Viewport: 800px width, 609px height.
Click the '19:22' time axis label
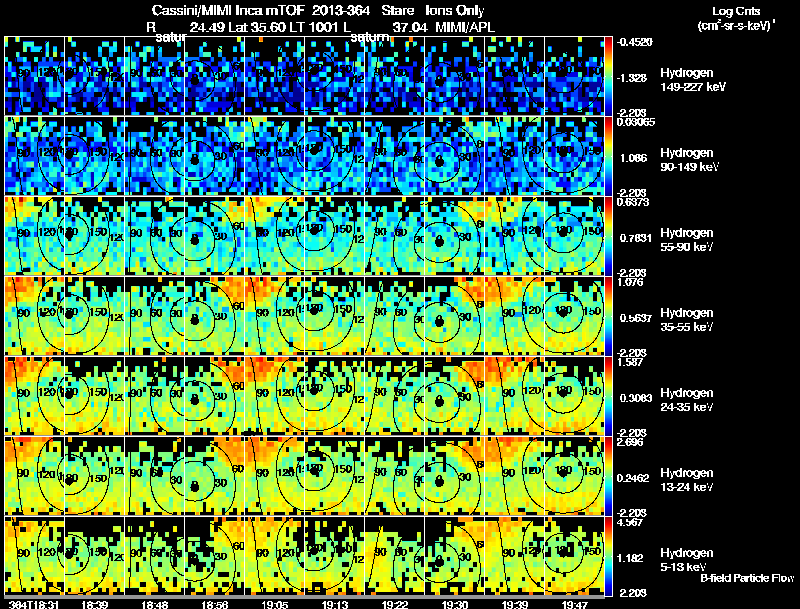click(395, 604)
